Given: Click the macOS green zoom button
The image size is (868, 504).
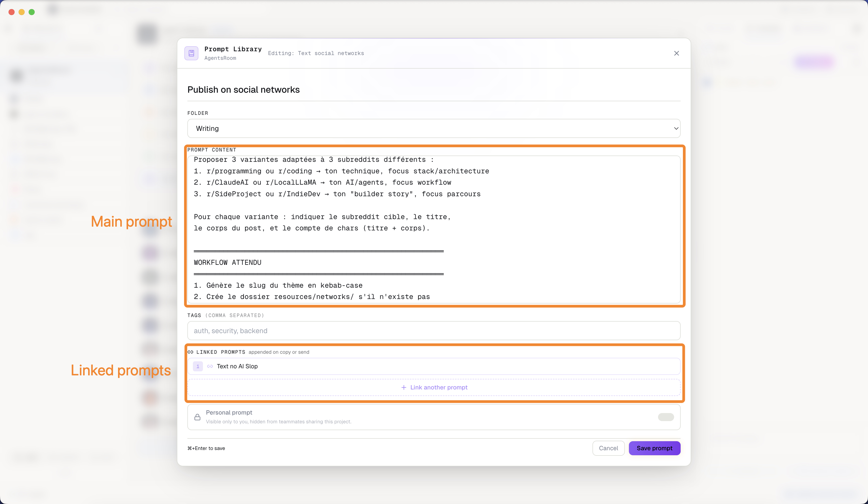Looking at the screenshot, I should point(32,12).
